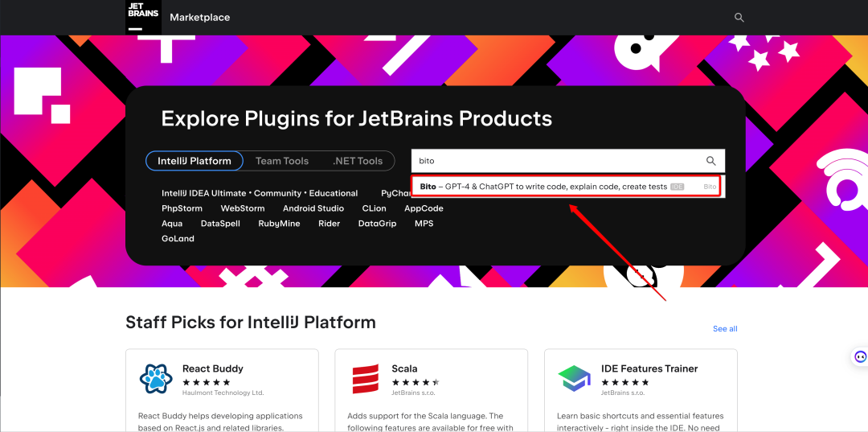Filter plugins by DataSpell

(220, 224)
